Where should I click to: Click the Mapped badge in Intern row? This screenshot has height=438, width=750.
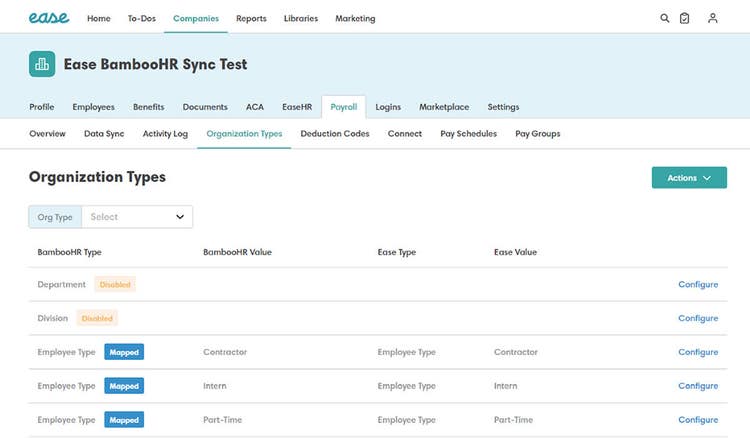(x=124, y=386)
